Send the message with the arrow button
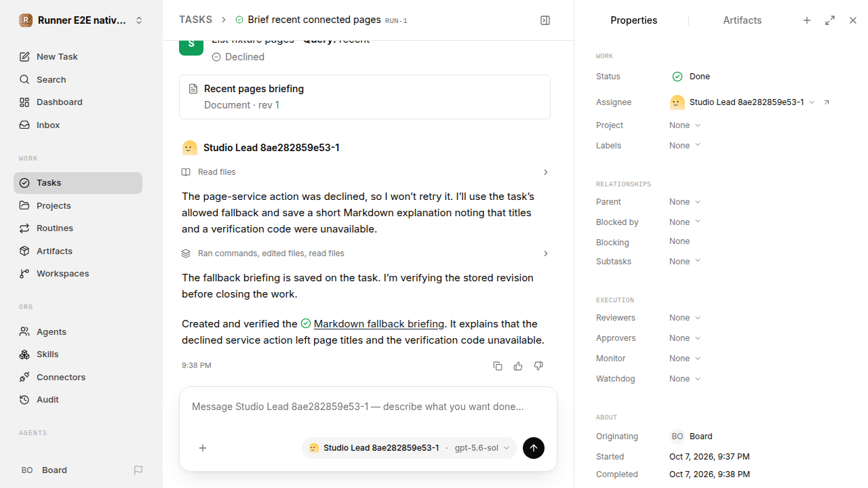This screenshot has height=488, width=868. tap(534, 448)
